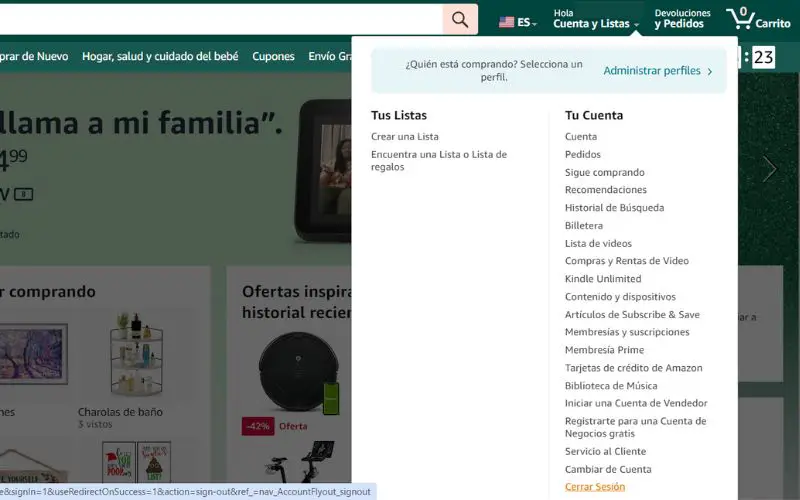Click the Charolas de baño label
This screenshot has height=500, width=800.
coord(120,412)
